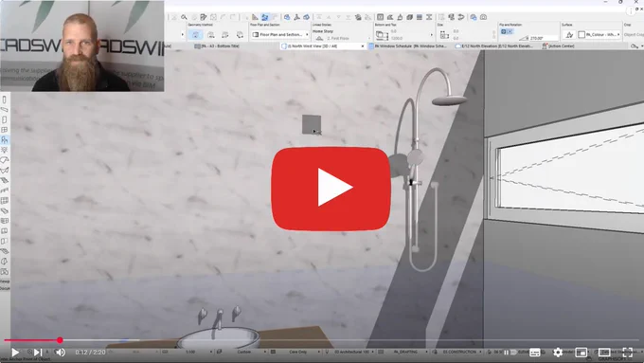This screenshot has width=644, height=363.
Task: Click the pencil edit icon in the top toolbar
Action: (204, 17)
